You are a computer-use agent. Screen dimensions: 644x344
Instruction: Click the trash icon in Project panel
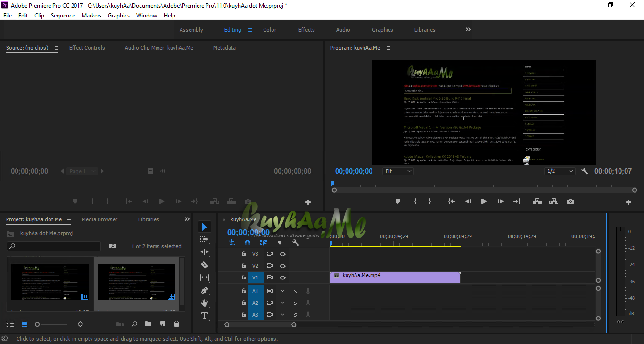pyautogui.click(x=177, y=324)
